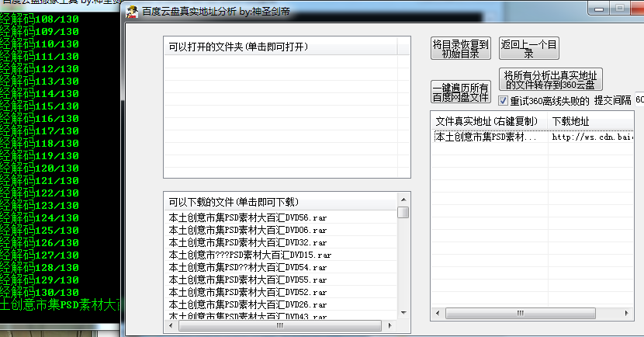Click 返回上一个目录 button
Screen dimensions: 644x337
click(528, 48)
